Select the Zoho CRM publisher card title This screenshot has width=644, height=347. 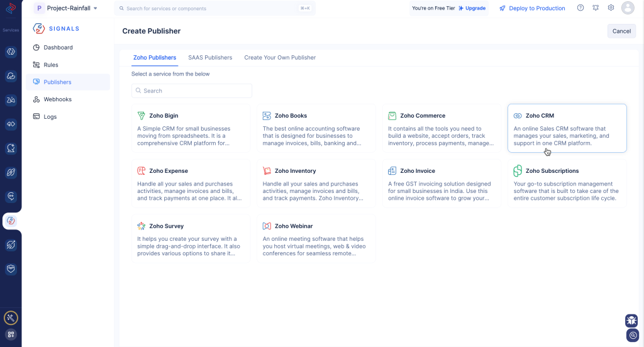click(x=540, y=116)
